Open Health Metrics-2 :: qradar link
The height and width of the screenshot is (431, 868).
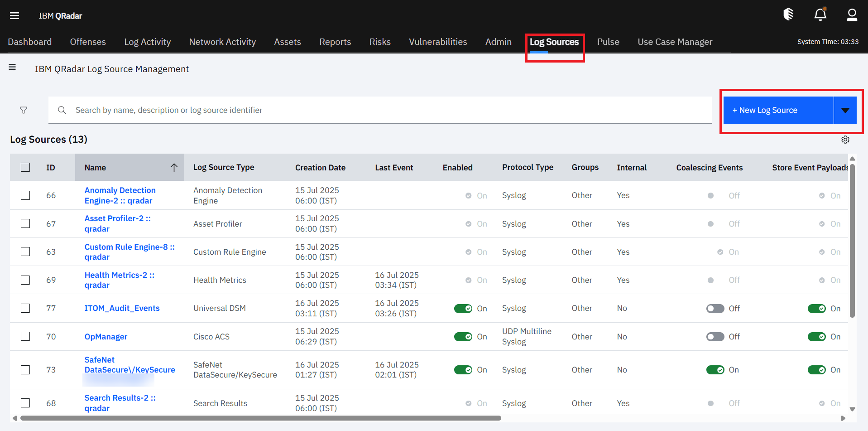click(120, 280)
